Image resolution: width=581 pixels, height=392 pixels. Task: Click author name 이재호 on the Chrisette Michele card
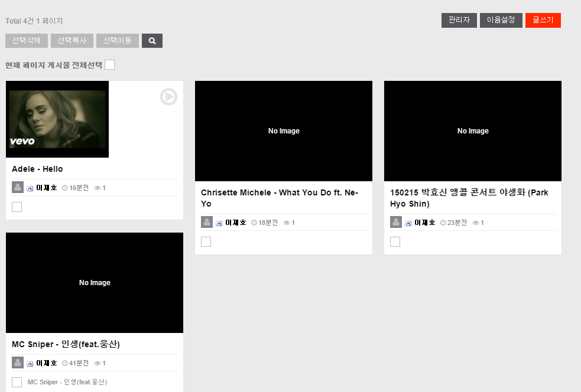pyautogui.click(x=236, y=223)
